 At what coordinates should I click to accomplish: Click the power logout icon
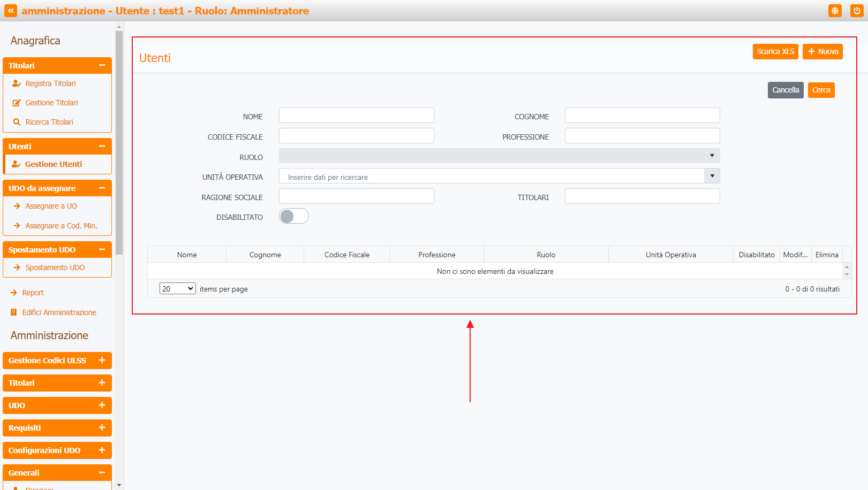(857, 11)
